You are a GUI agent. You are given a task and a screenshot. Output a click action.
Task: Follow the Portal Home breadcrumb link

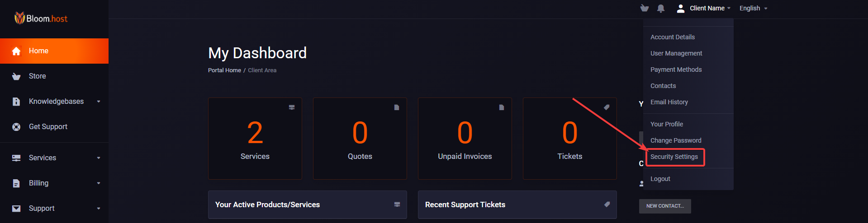(224, 70)
